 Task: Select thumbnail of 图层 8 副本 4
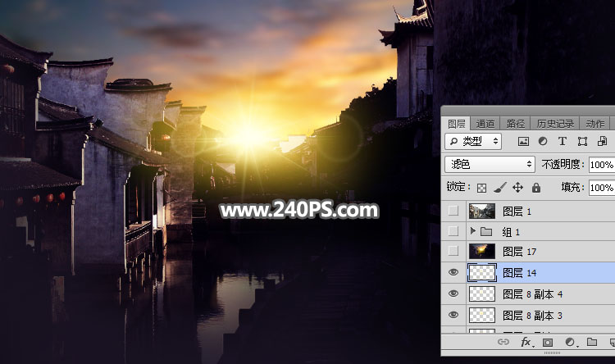[x=482, y=293]
